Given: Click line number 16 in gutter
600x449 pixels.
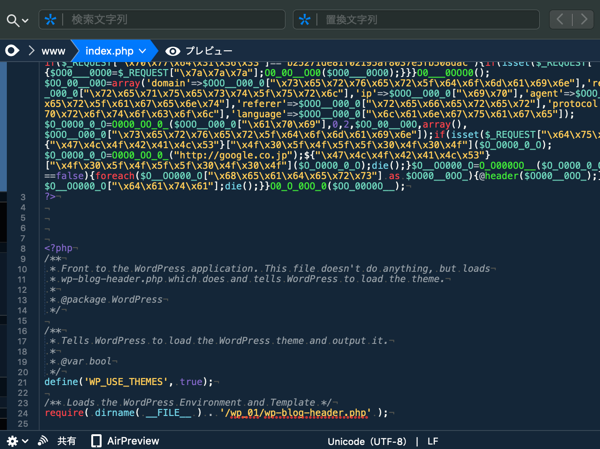Looking at the screenshot, I should 22,331.
